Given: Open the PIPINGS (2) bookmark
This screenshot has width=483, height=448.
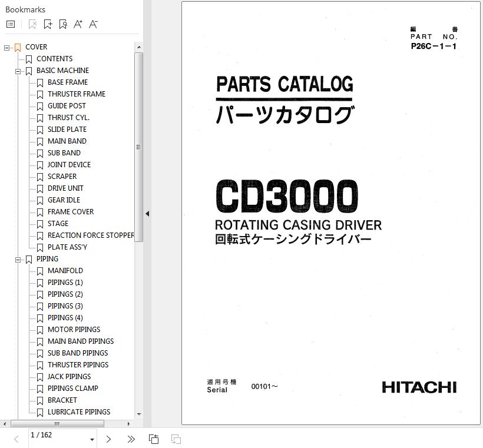Looking at the screenshot, I should [65, 294].
